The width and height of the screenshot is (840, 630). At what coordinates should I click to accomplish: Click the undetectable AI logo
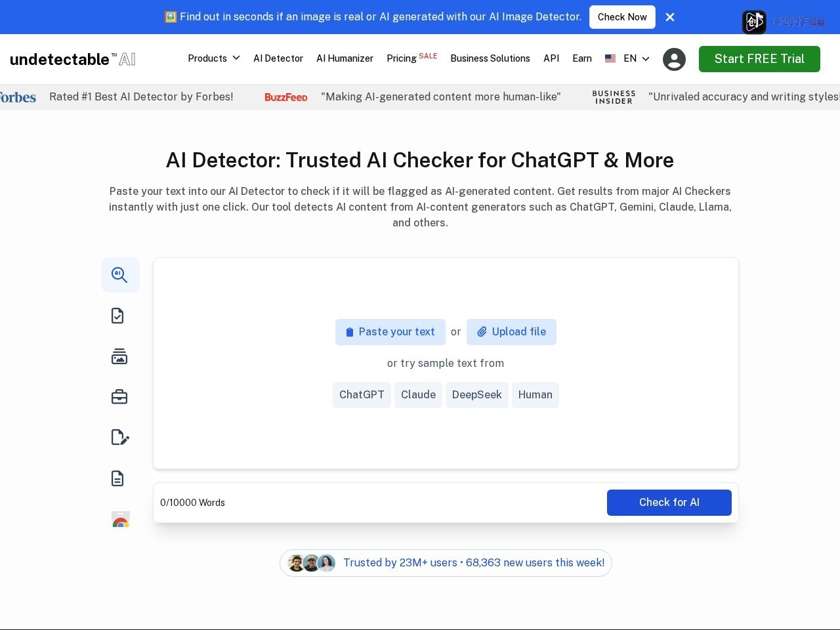click(x=73, y=59)
